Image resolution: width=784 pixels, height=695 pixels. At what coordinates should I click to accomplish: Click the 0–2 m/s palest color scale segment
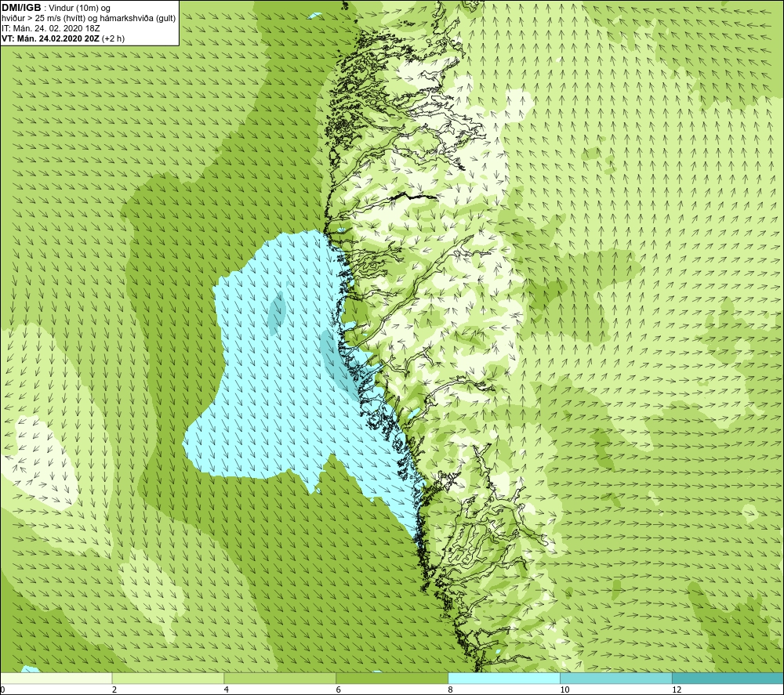56,679
